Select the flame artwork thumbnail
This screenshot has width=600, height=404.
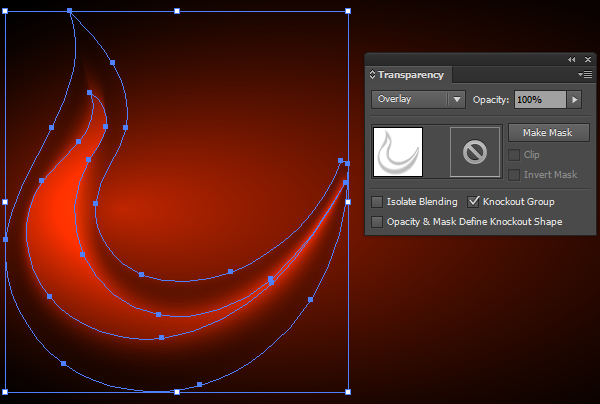[397, 152]
